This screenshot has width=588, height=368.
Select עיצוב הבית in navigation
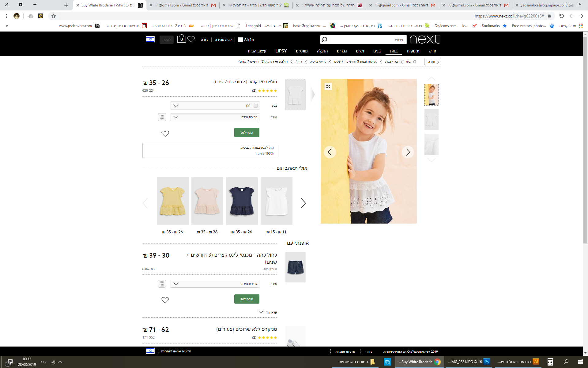coord(257,51)
